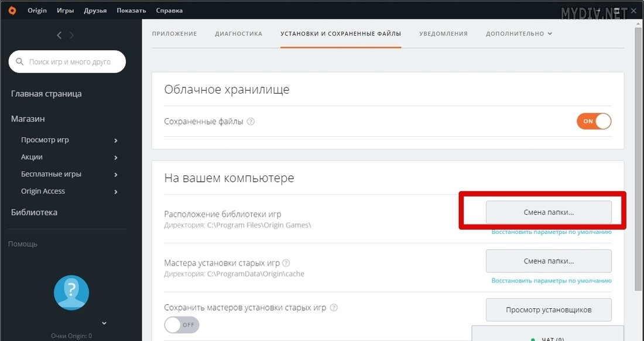
Task: Open Помощь in sidebar
Action: pyautogui.click(x=23, y=244)
